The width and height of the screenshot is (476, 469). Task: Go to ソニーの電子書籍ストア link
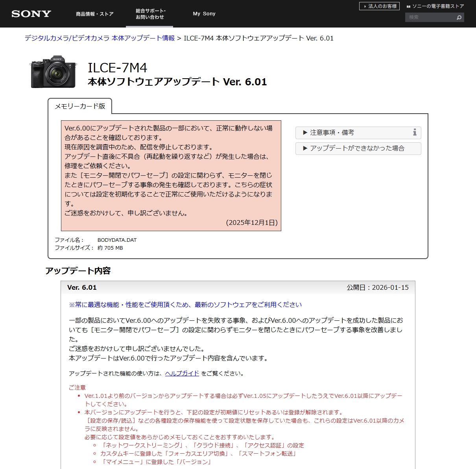pyautogui.click(x=438, y=6)
